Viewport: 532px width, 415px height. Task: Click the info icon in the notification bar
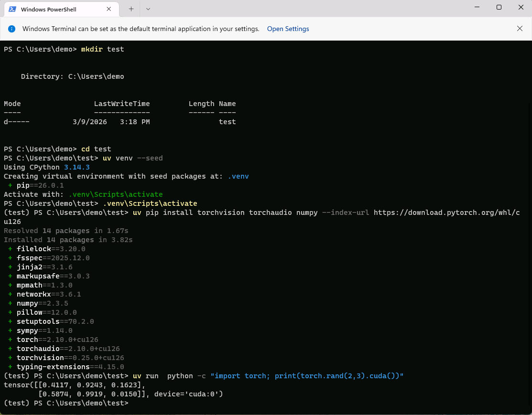pos(12,29)
